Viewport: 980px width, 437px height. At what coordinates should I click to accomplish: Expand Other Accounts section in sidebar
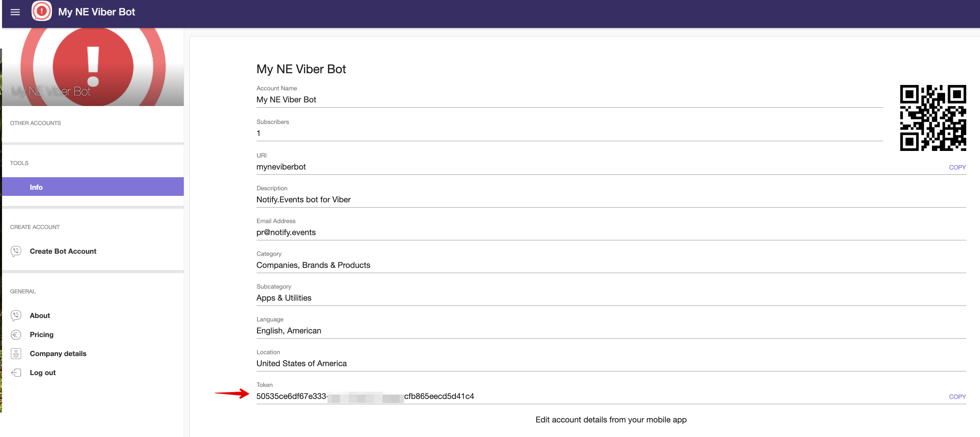click(x=36, y=123)
